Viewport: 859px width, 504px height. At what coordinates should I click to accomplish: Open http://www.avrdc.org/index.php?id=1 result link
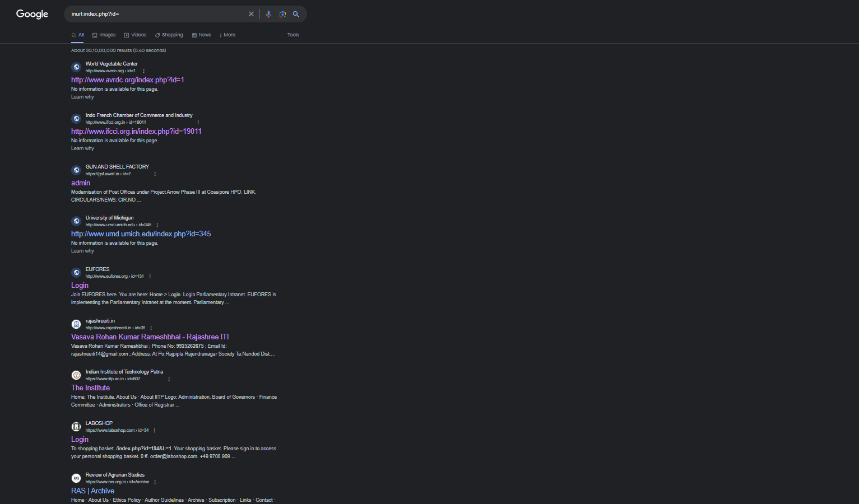click(x=128, y=80)
